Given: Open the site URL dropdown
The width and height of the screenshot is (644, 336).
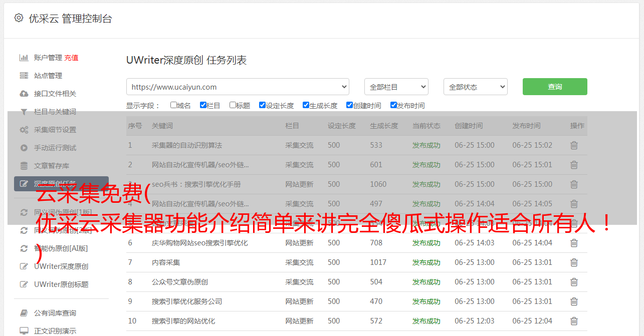Looking at the screenshot, I should tap(238, 87).
